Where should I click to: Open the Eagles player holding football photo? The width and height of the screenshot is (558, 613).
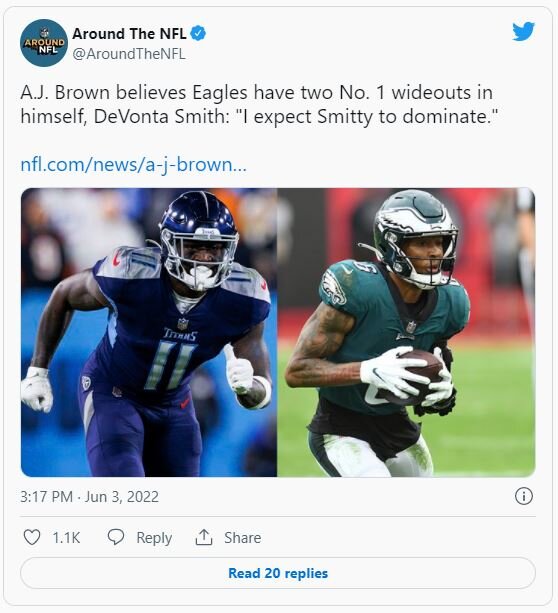pyautogui.click(x=406, y=332)
